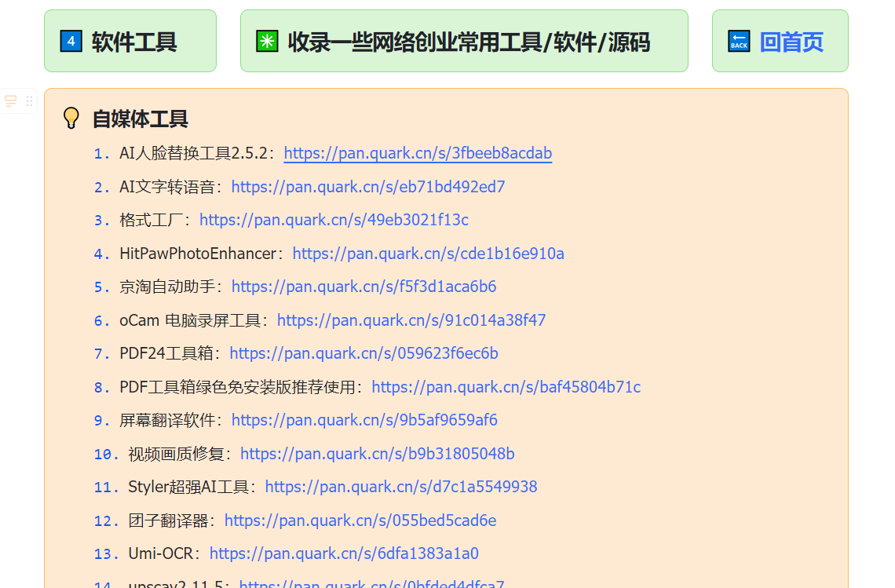Click the 软件工具 banner card
Image resolution: width=895 pixels, height=588 pixels.
[130, 39]
